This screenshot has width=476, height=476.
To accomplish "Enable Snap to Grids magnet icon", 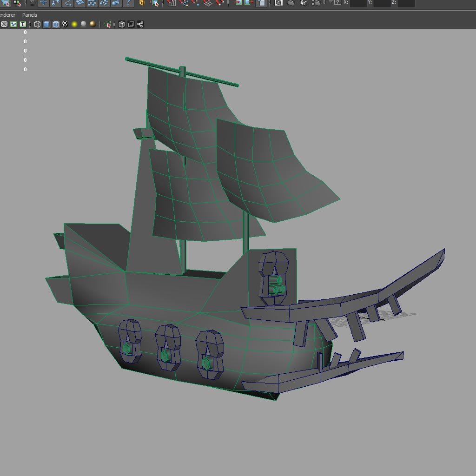I will [x=173, y=3].
